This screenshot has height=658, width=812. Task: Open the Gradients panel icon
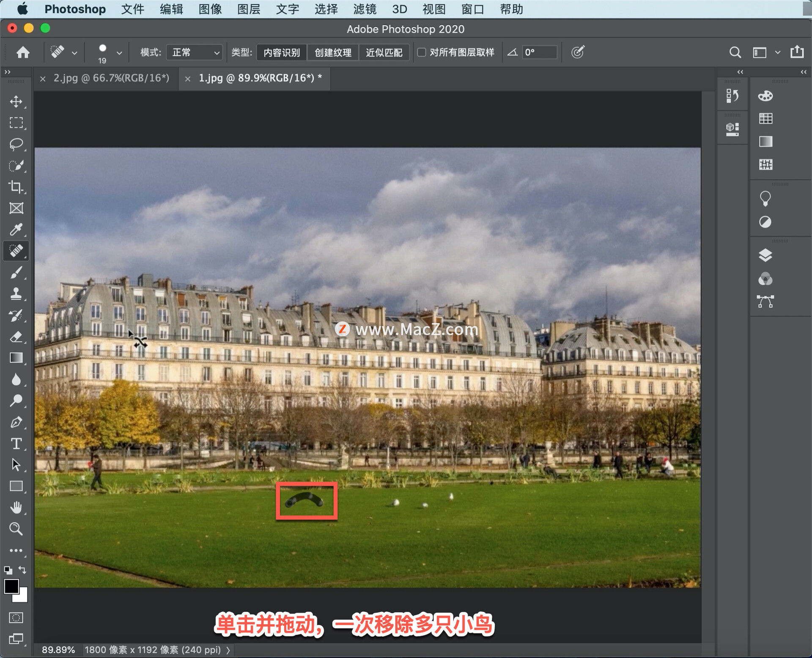click(765, 141)
